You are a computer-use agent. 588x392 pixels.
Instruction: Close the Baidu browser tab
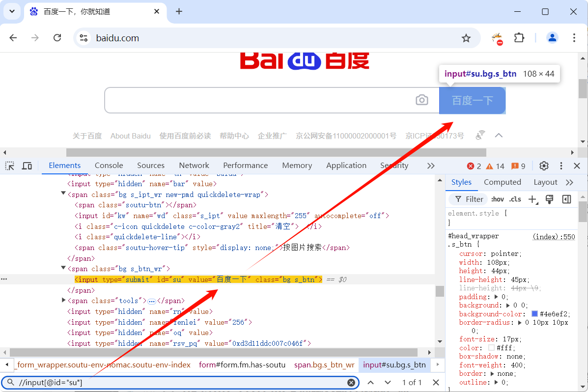click(156, 12)
